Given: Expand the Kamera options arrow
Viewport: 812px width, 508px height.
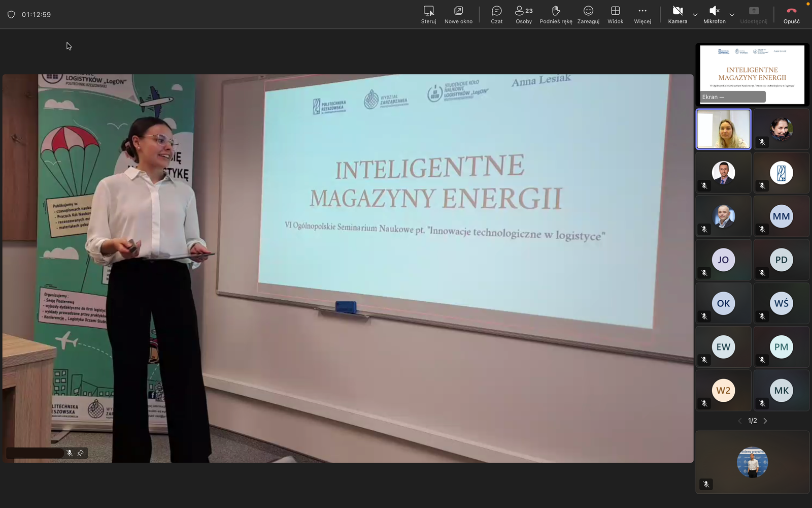Looking at the screenshot, I should [695, 15].
